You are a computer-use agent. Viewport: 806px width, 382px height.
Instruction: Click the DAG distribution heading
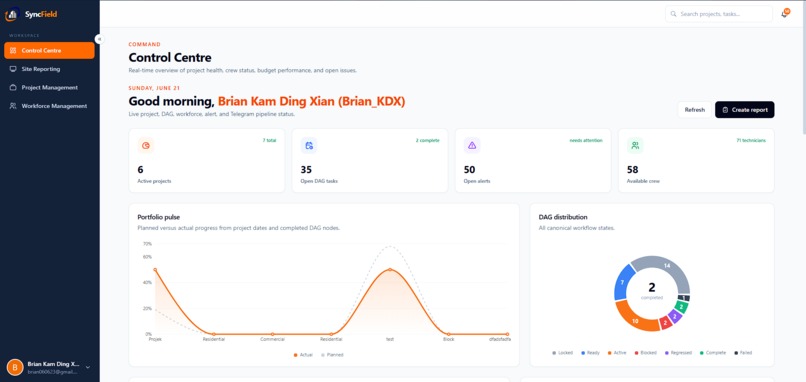click(x=563, y=217)
